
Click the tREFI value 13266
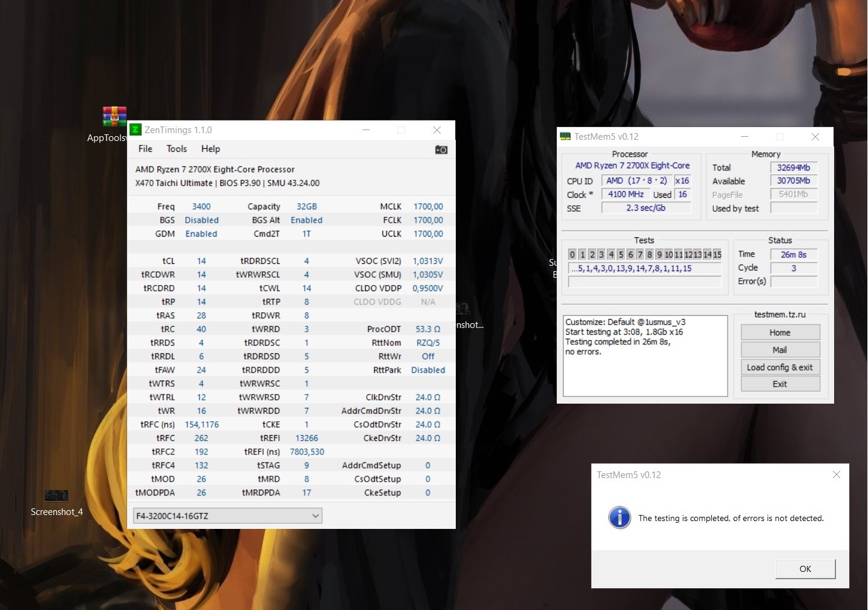[x=307, y=438]
